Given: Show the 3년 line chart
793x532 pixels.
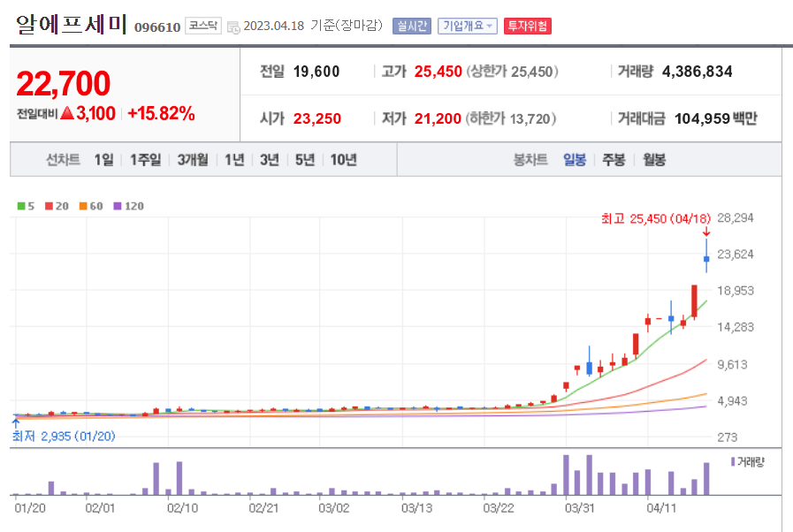Looking at the screenshot, I should 270,160.
